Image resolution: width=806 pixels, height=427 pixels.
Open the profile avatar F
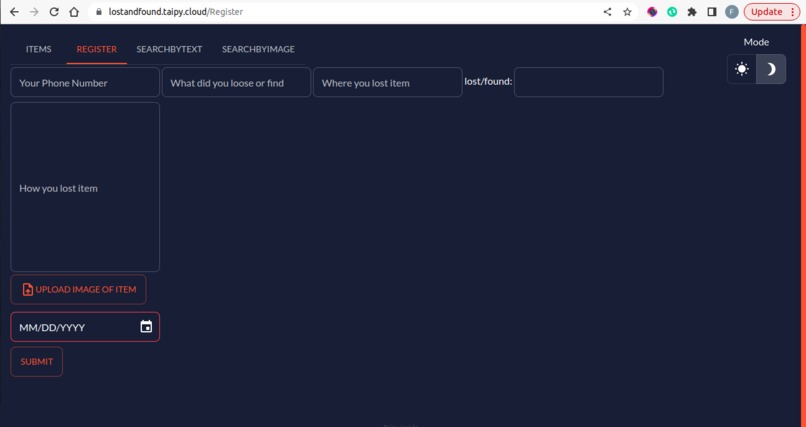pos(732,12)
